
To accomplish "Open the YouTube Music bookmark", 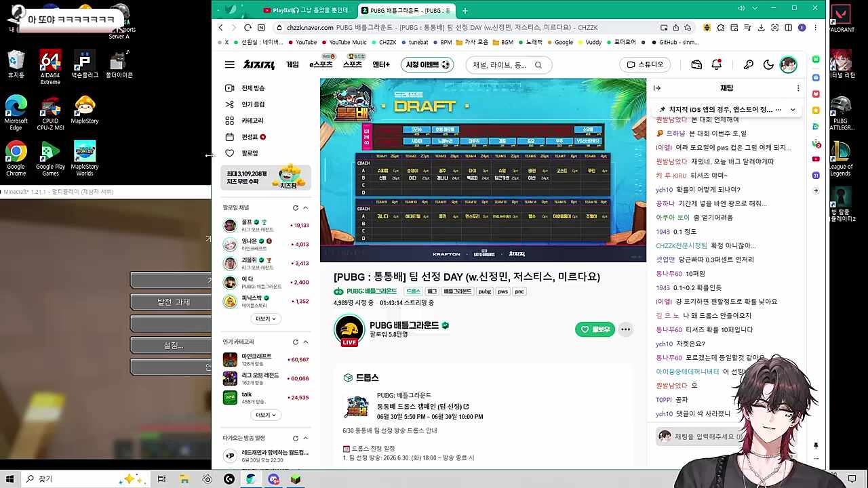I will pos(343,42).
